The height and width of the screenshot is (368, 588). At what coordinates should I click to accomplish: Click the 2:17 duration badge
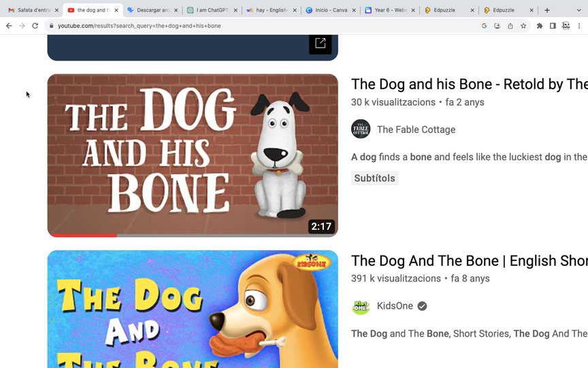[x=321, y=226]
